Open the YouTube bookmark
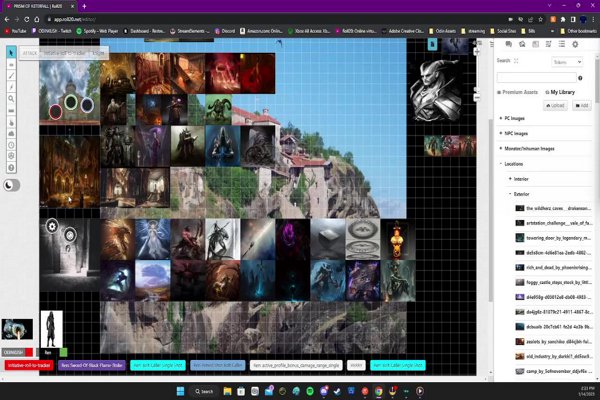Viewport: 600px width, 400px height. (x=16, y=31)
